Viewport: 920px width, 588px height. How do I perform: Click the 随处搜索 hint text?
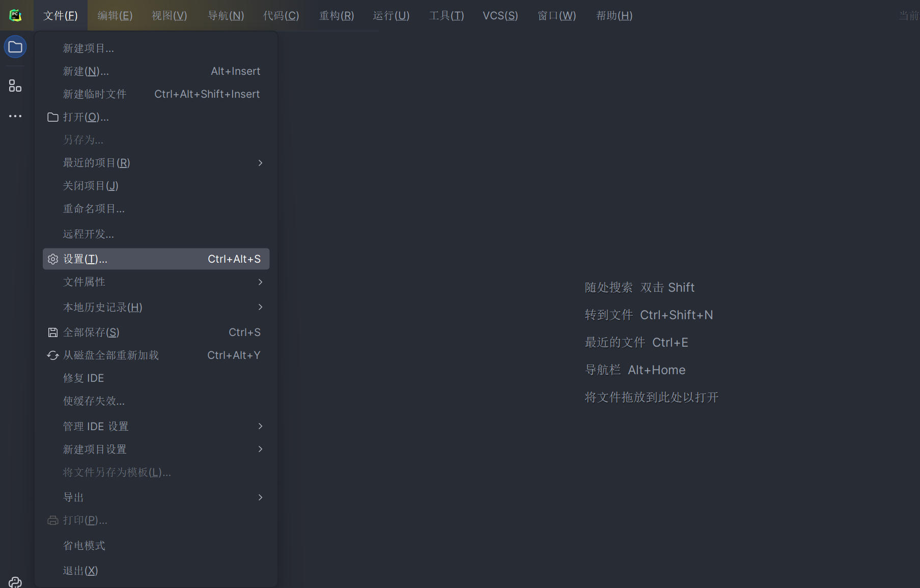pyautogui.click(x=608, y=288)
